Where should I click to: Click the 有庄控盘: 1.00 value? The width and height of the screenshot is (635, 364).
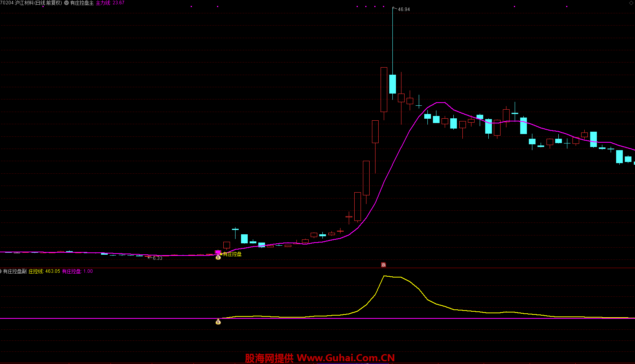77,271
